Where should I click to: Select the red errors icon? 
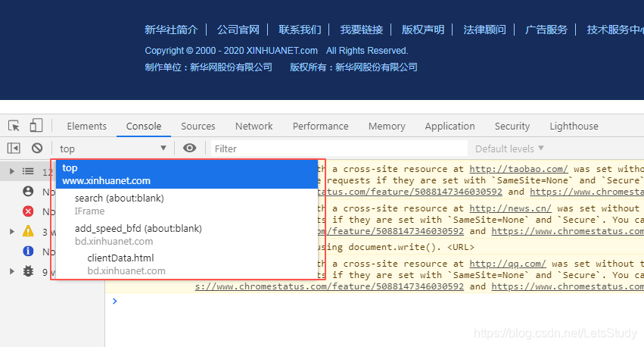point(28,211)
